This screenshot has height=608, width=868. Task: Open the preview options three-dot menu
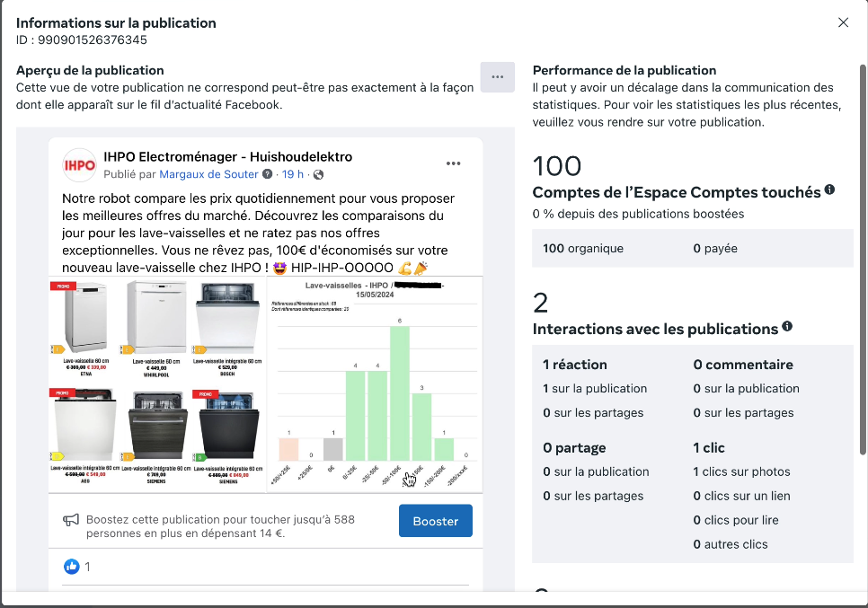(497, 77)
